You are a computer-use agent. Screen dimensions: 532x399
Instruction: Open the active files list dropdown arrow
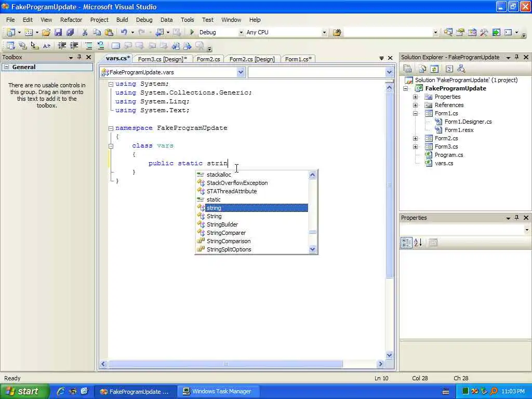[381, 58]
